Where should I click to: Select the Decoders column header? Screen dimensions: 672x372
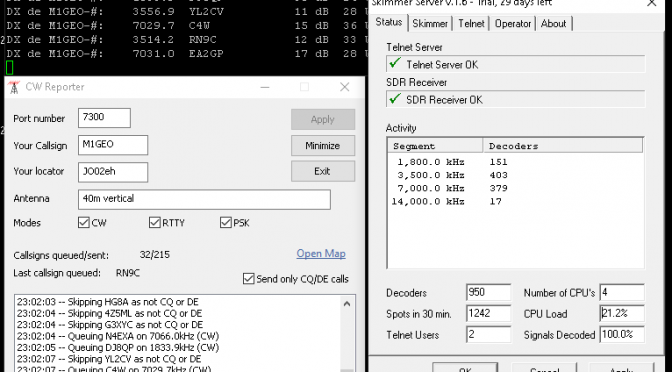[563, 146]
